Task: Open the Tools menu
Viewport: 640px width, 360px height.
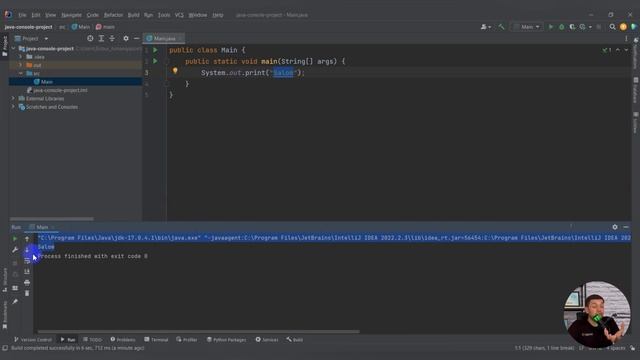Action: pos(164,15)
